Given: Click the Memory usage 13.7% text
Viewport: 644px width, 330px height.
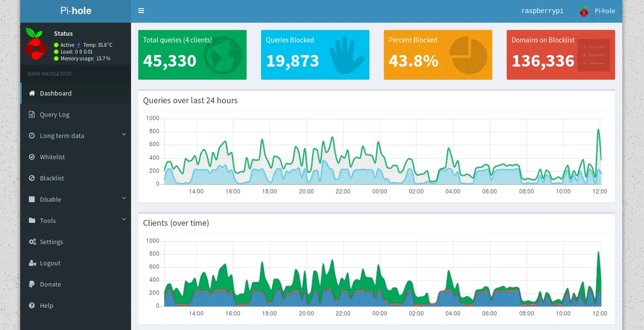Looking at the screenshot, I should [x=86, y=58].
